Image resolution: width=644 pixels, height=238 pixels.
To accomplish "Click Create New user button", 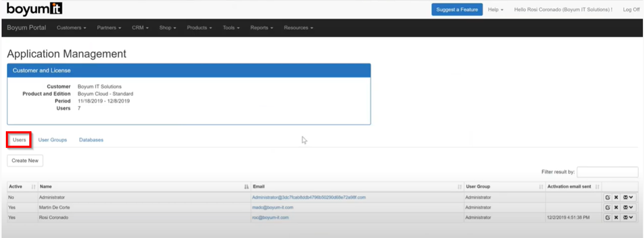I will tap(25, 161).
